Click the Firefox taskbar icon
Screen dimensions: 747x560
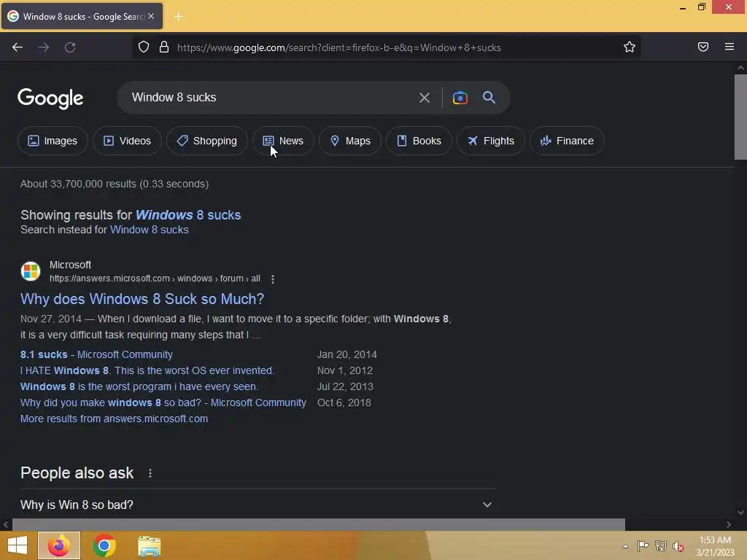[x=59, y=545]
